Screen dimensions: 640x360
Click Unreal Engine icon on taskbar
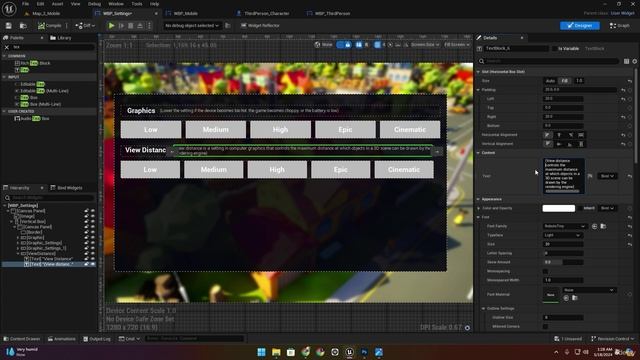point(349,352)
